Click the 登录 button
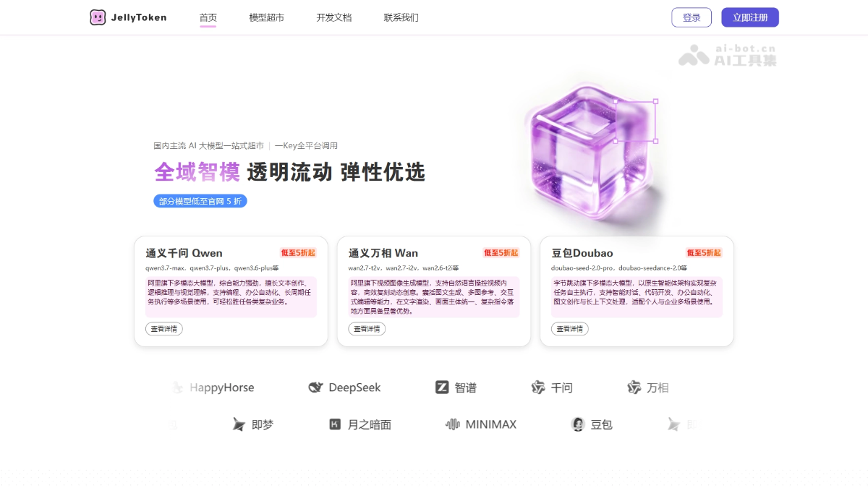This screenshot has height=488, width=868. (692, 17)
